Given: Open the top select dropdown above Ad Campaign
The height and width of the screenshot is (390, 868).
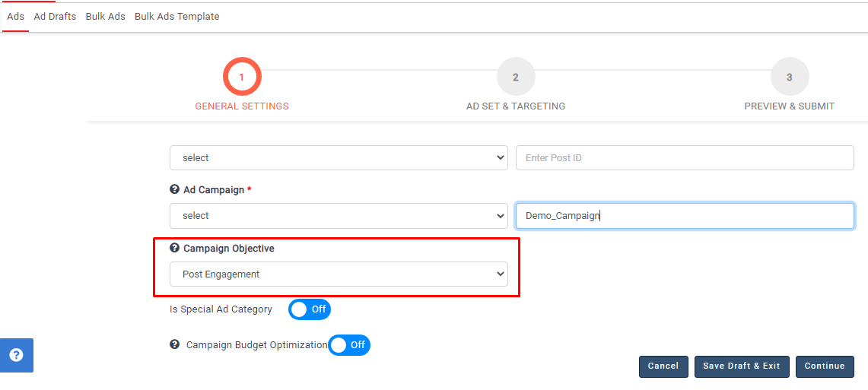Looking at the screenshot, I should pyautogui.click(x=339, y=158).
